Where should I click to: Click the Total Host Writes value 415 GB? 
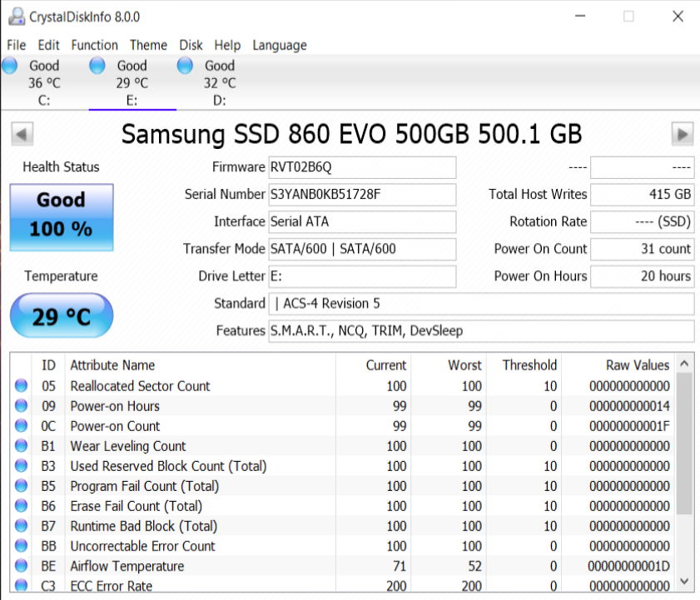click(x=643, y=195)
